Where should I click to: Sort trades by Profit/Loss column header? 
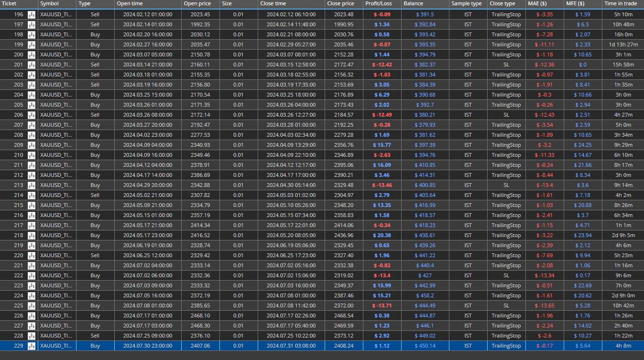[x=382, y=4]
